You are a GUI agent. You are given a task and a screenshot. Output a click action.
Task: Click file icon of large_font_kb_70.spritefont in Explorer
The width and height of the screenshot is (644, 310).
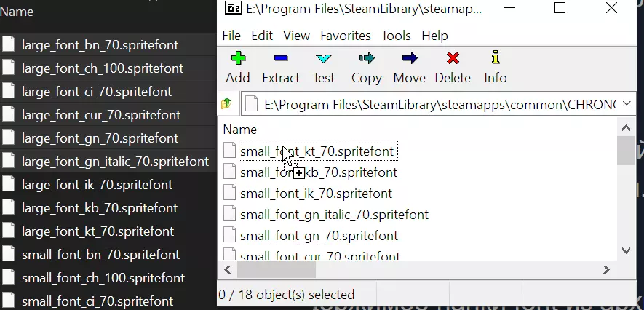(x=8, y=207)
